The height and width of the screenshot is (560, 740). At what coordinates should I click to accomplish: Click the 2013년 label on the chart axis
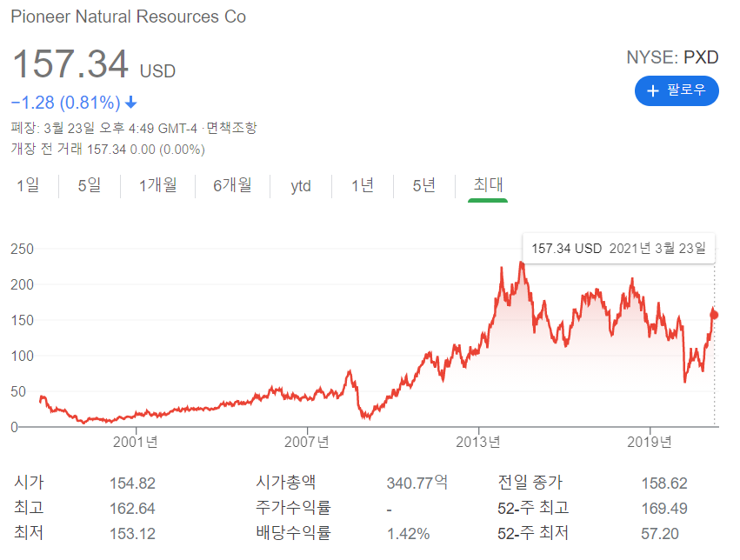click(x=479, y=442)
